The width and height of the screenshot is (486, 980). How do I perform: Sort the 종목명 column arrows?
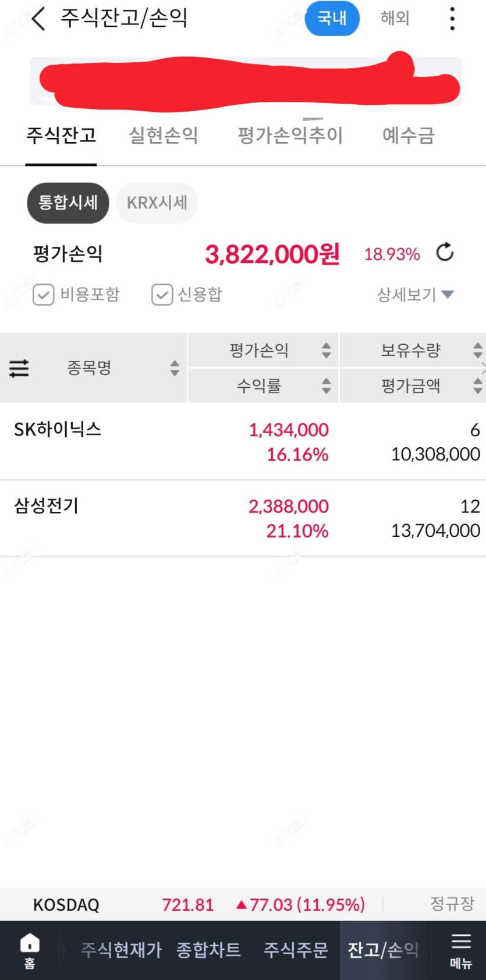pyautogui.click(x=175, y=368)
